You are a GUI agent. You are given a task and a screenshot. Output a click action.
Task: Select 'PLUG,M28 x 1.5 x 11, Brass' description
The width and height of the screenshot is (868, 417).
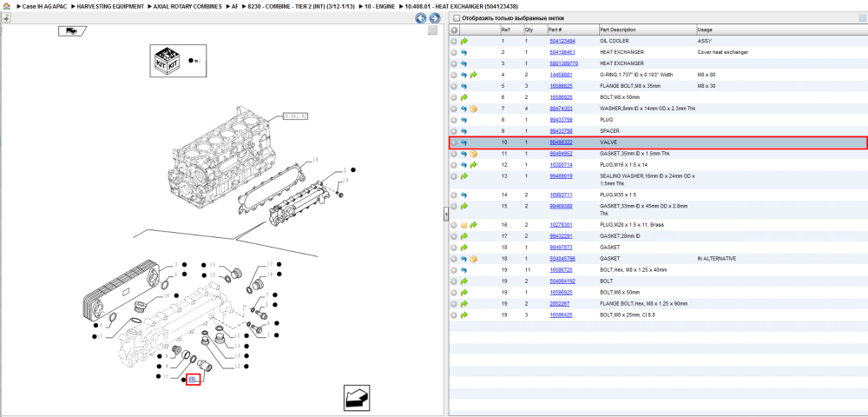(632, 225)
